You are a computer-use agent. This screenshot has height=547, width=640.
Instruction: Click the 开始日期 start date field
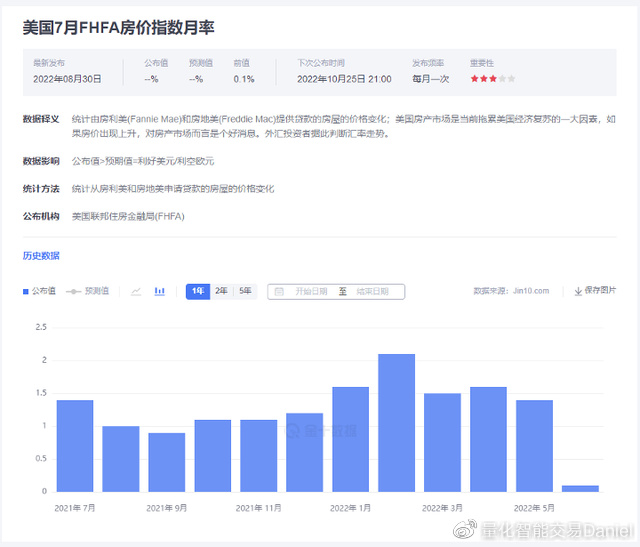point(311,291)
